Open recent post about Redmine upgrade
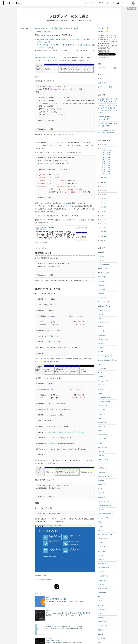The height and width of the screenshot is (644, 138). click(107, 131)
